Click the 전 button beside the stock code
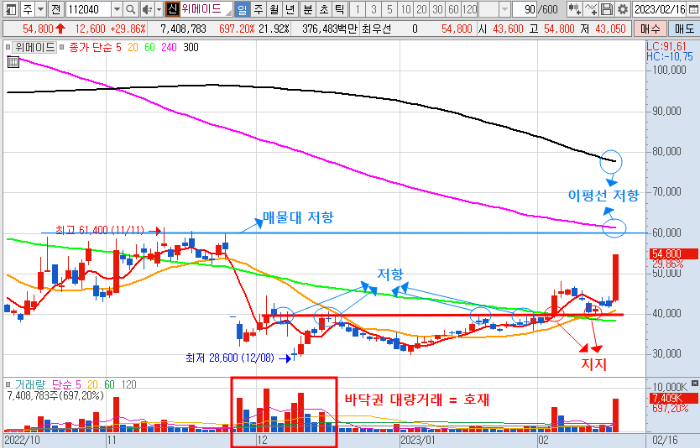This screenshot has height=448, width=700. tap(56, 9)
